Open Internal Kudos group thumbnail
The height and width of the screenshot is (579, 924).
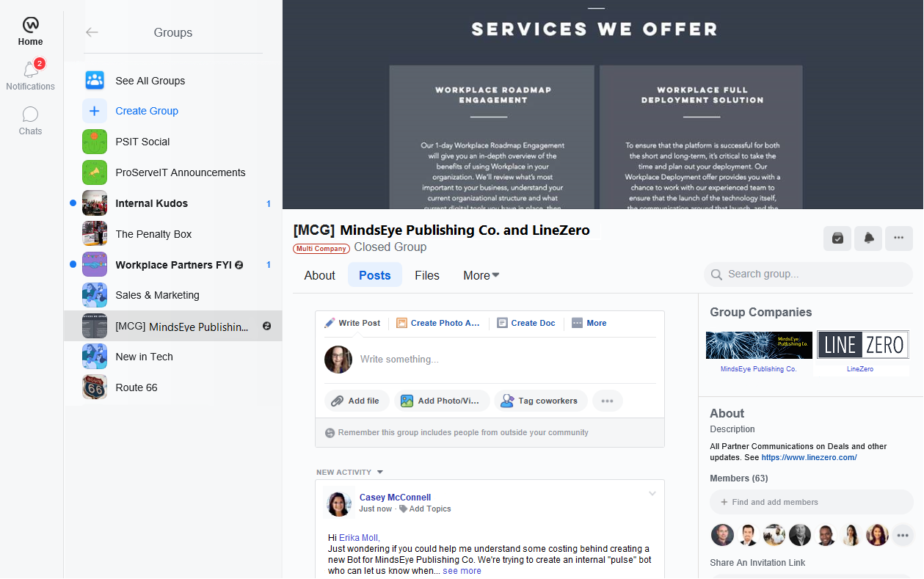pos(95,203)
